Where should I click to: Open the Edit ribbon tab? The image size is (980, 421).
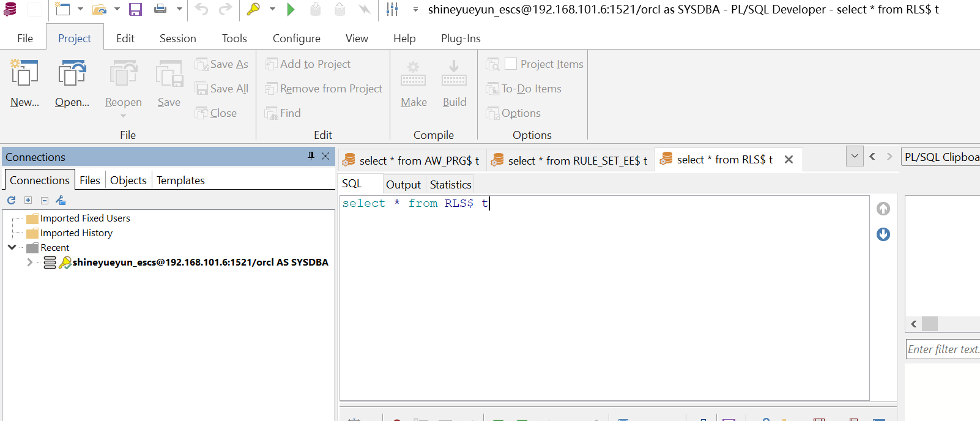(125, 39)
